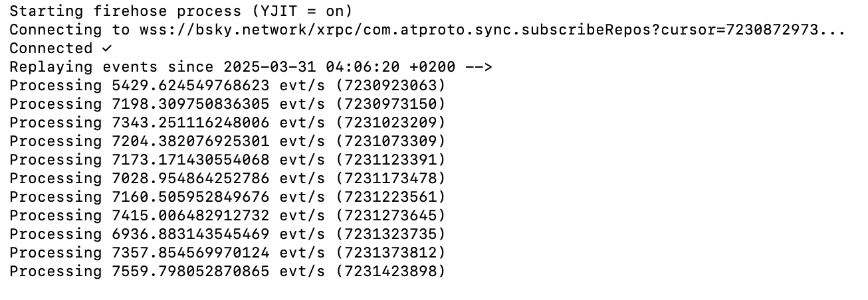Screen dimensions: 868x300
Task: Click cursor value 7231223561
Action: pos(390,197)
